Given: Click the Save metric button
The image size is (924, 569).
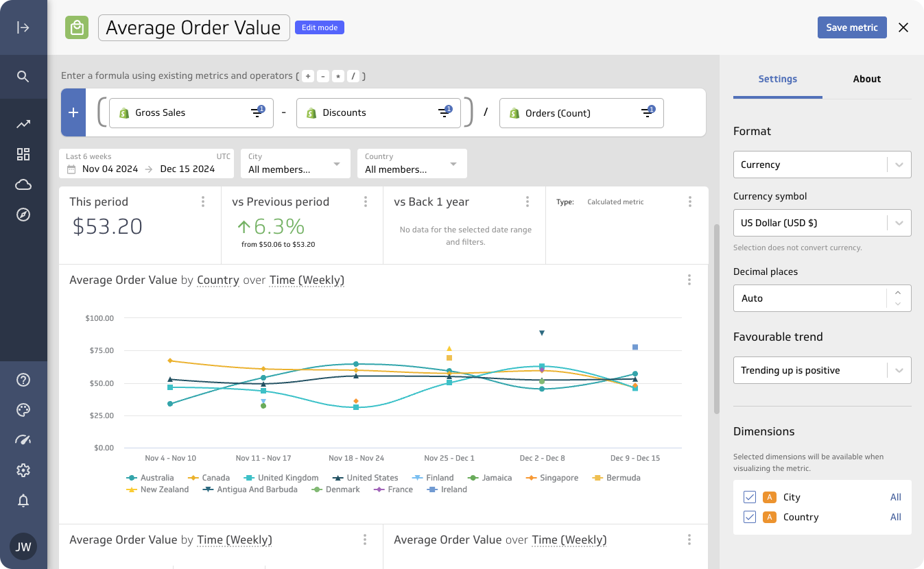Looking at the screenshot, I should click(x=851, y=27).
